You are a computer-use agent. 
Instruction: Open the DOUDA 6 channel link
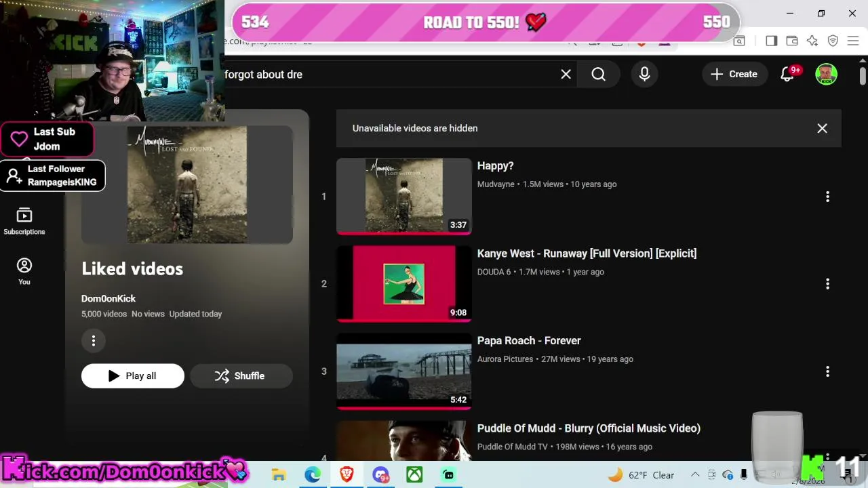point(494,272)
